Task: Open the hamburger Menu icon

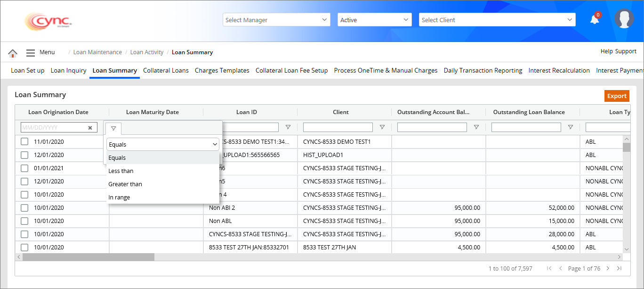Action: pyautogui.click(x=31, y=53)
